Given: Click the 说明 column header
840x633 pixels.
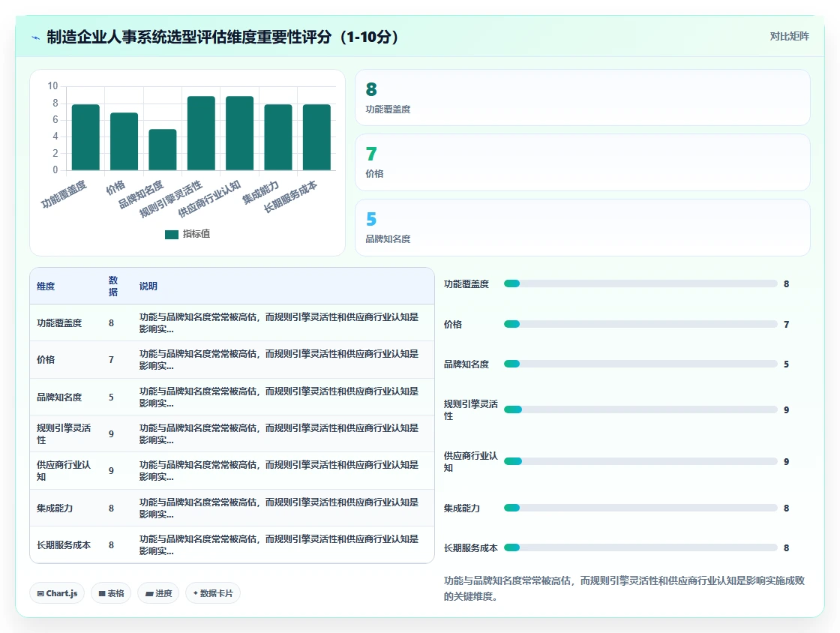Looking at the screenshot, I should point(148,286).
